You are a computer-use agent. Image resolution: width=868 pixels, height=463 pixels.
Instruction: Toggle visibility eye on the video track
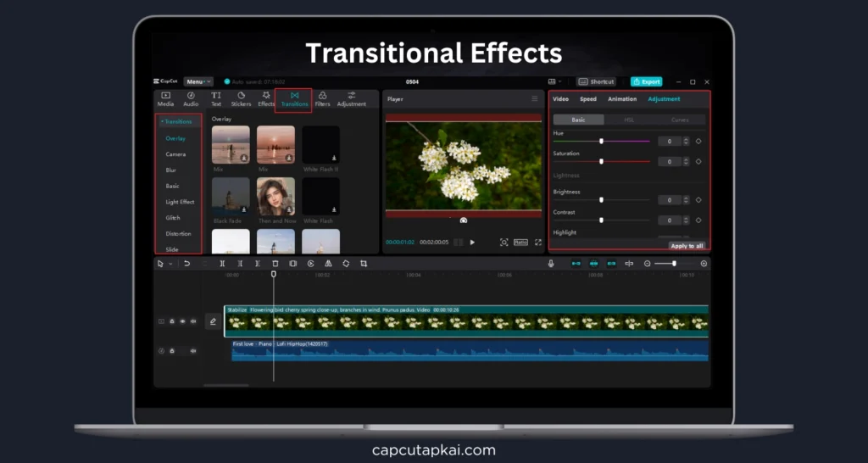[x=182, y=321]
